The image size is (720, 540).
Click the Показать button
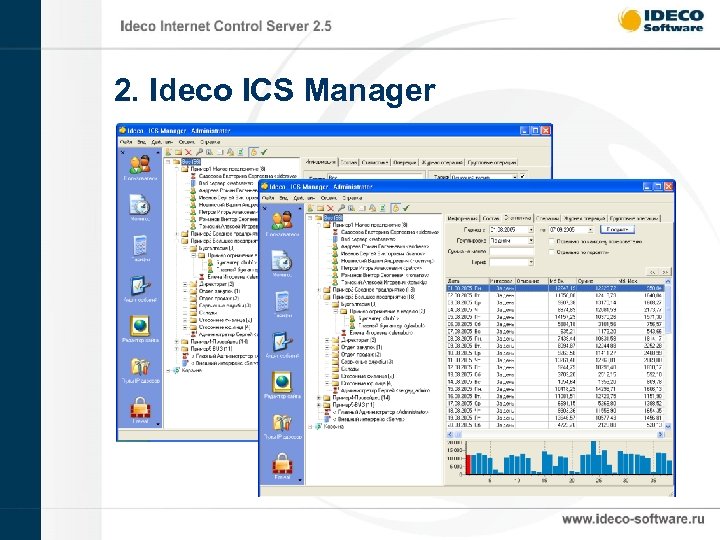pyautogui.click(x=617, y=230)
